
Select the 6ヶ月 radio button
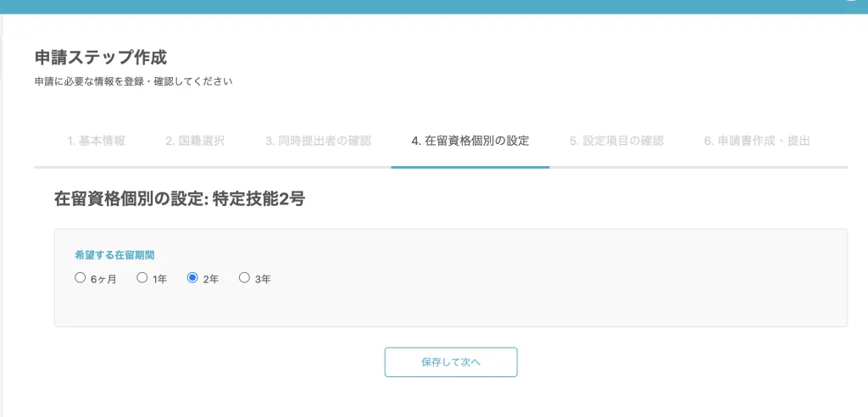pyautogui.click(x=81, y=277)
